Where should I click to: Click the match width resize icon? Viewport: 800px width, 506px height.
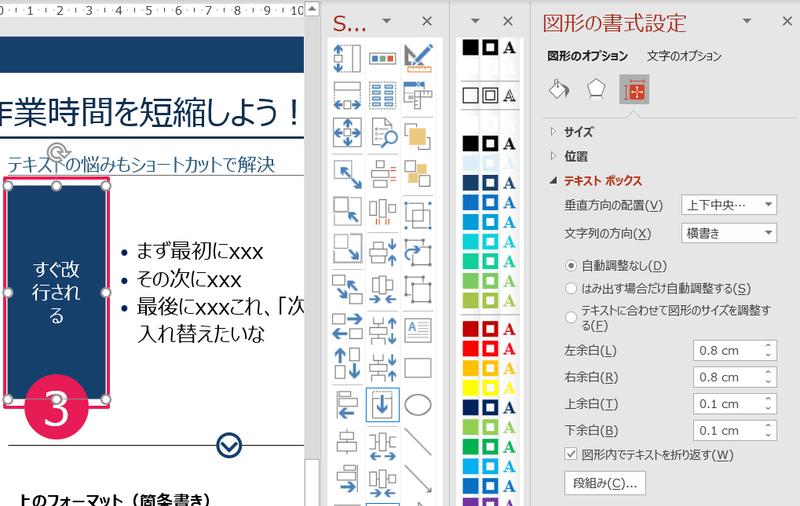347,95
